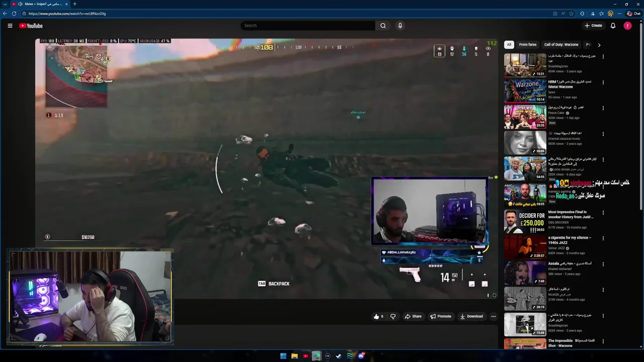Show more filter chips with right arrow
This screenshot has height=362, width=644.
tap(599, 45)
